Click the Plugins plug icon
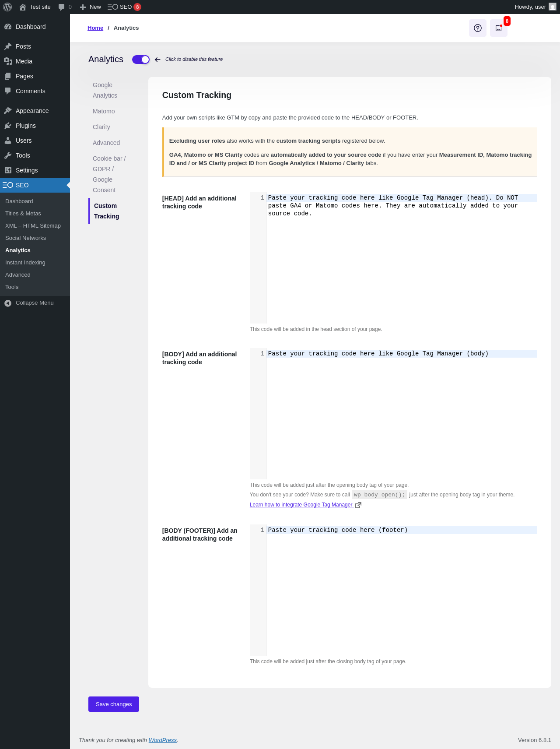This screenshot has height=749, width=560. pos(8,126)
